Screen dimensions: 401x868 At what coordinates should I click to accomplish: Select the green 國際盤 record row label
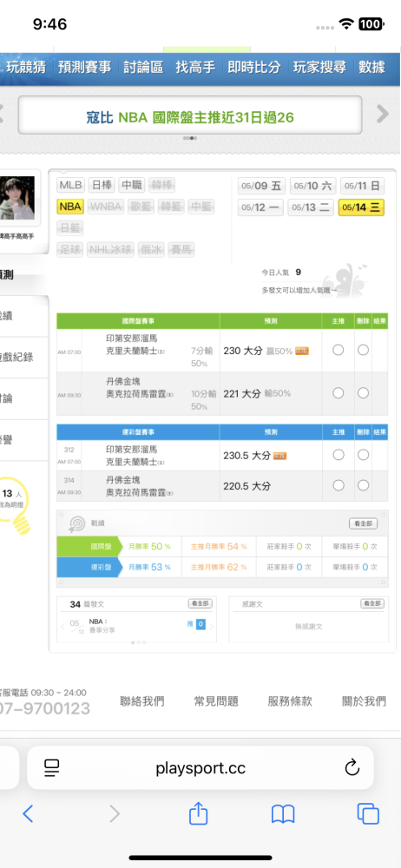tap(89, 546)
